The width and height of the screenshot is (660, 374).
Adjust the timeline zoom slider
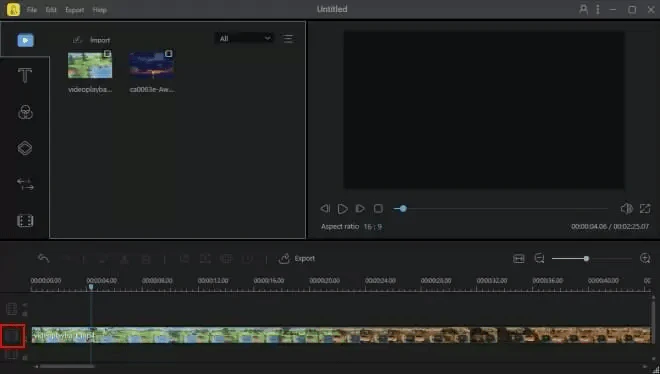pos(591,259)
